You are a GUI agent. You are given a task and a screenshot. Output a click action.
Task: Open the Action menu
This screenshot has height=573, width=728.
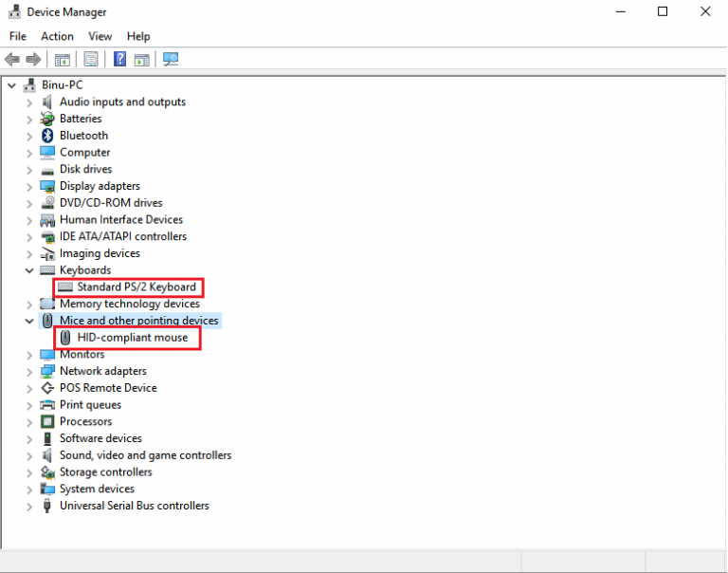click(57, 36)
